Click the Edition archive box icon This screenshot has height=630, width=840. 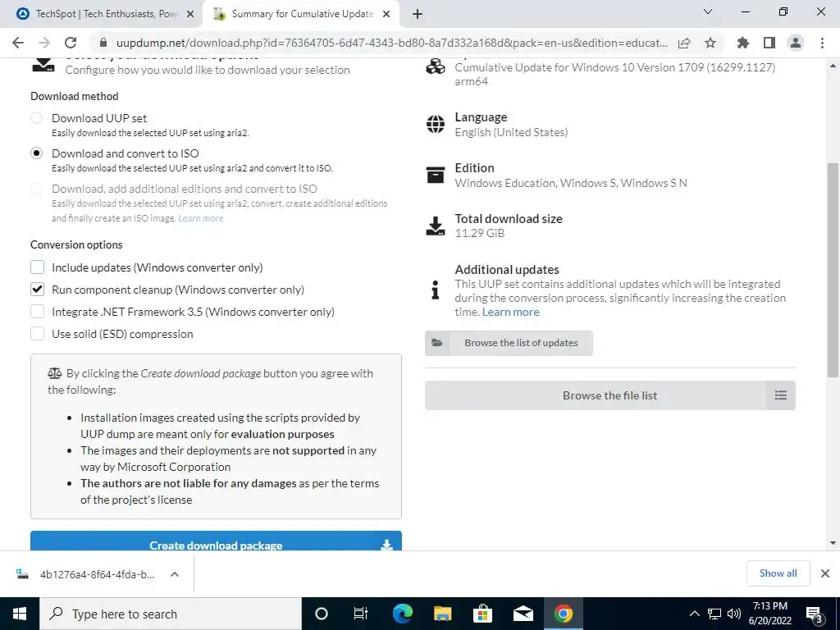click(436, 176)
